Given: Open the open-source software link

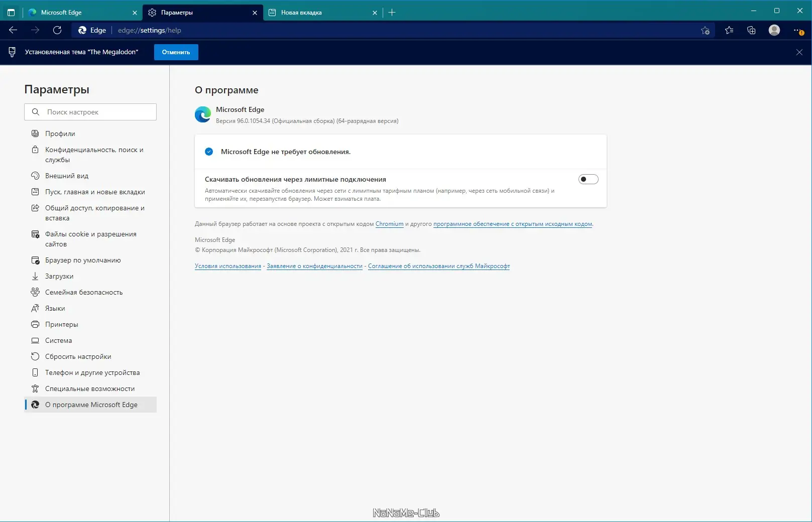Looking at the screenshot, I should (x=513, y=224).
